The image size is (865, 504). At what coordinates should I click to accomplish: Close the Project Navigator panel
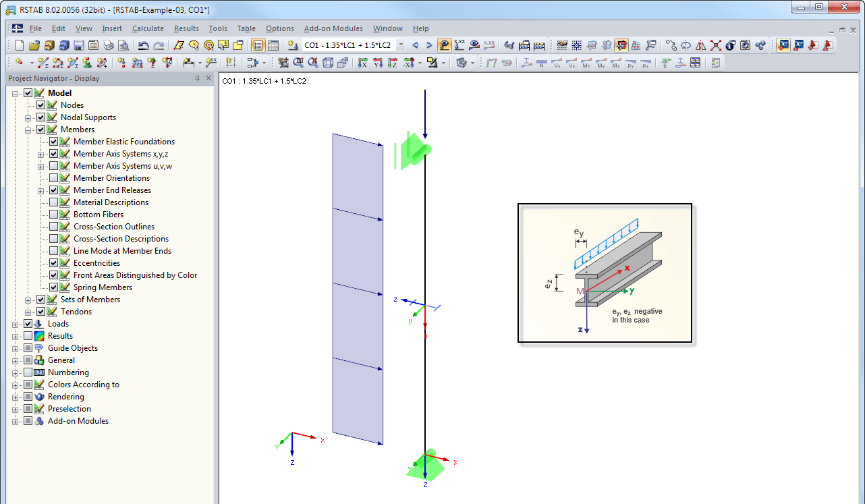click(208, 78)
